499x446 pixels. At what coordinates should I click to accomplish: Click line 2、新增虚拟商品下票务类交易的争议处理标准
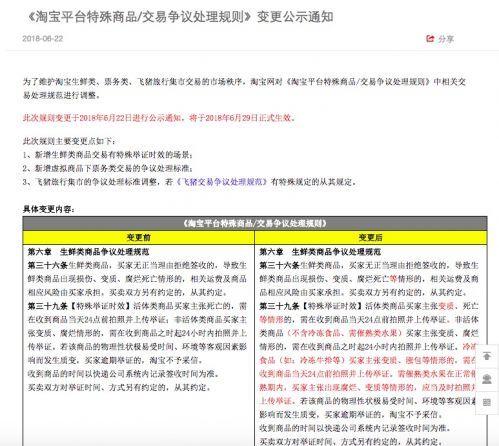coord(108,168)
